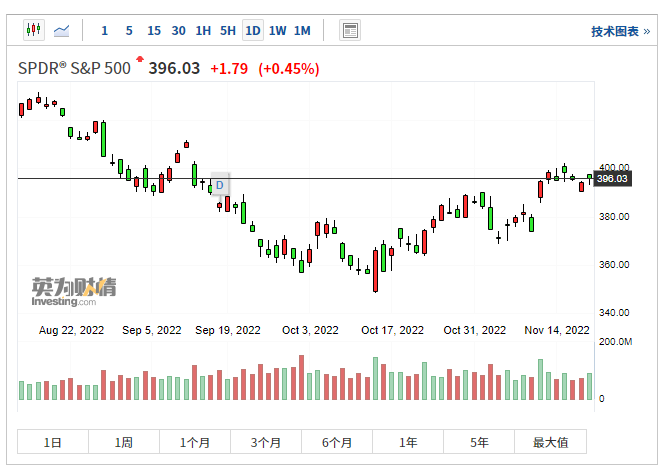Image resolution: width=667 pixels, height=467 pixels.
Task: Show the 1个月 time range
Action: point(195,442)
